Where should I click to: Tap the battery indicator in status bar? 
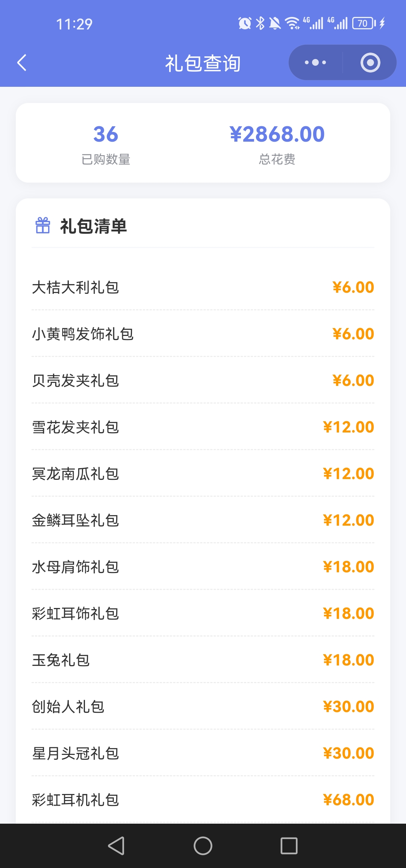pos(364,23)
